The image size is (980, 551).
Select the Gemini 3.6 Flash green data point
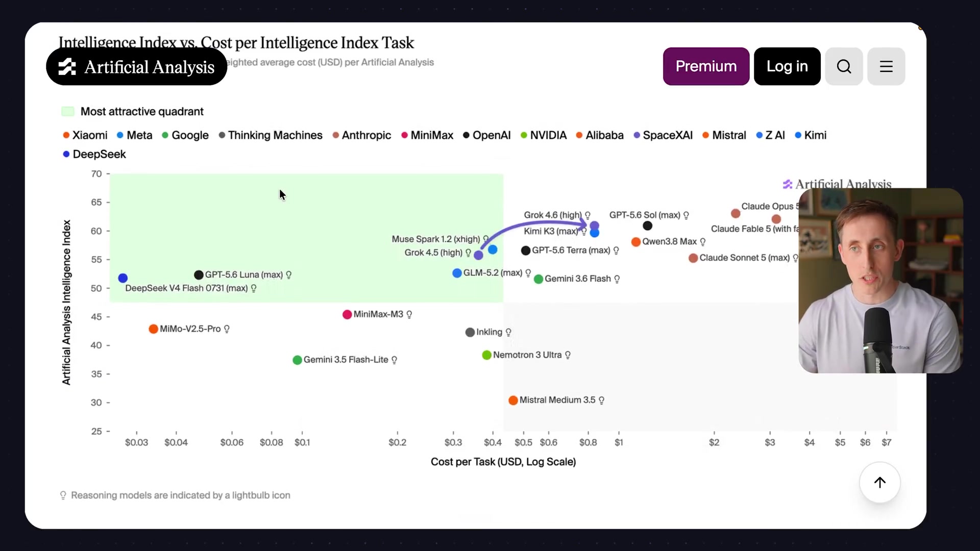pyautogui.click(x=538, y=279)
